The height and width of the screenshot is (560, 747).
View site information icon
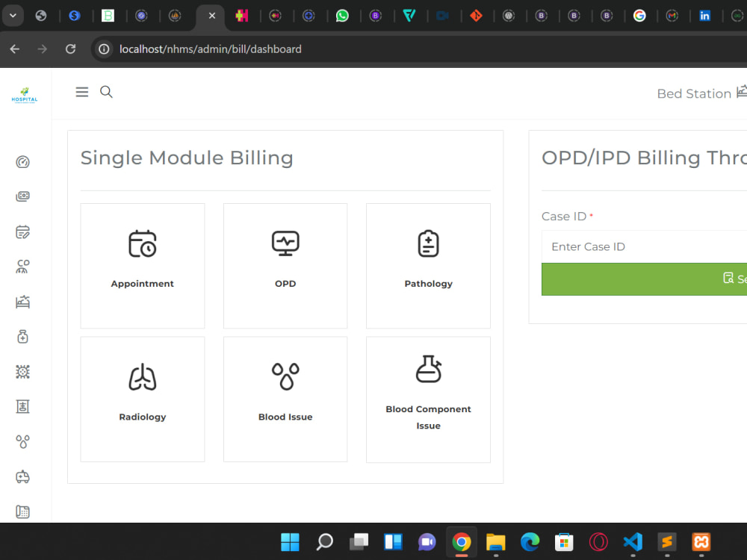click(x=104, y=49)
